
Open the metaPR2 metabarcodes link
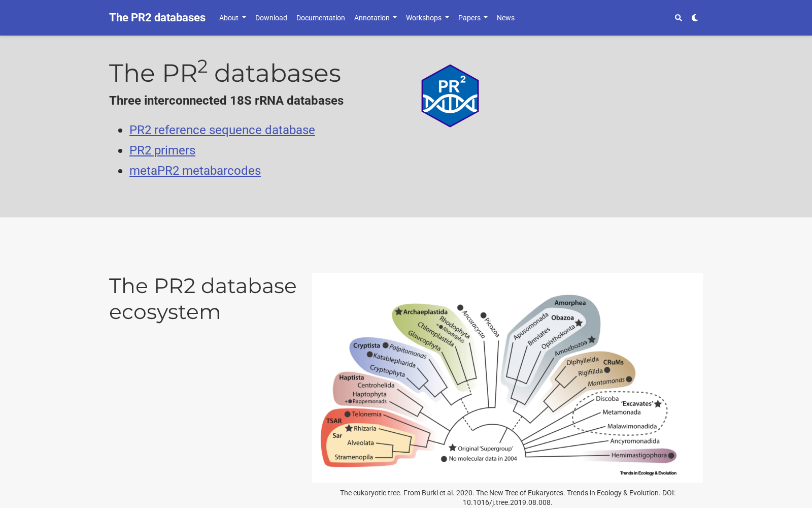tap(195, 171)
